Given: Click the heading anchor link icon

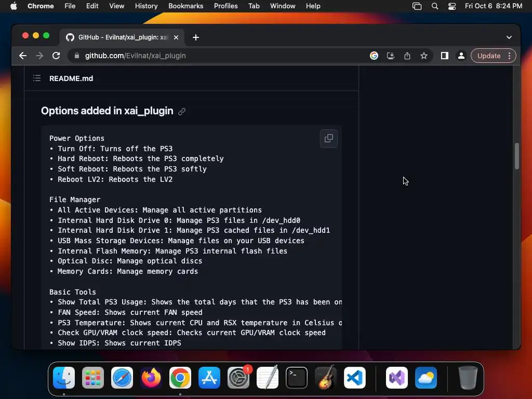Looking at the screenshot, I should tap(182, 111).
